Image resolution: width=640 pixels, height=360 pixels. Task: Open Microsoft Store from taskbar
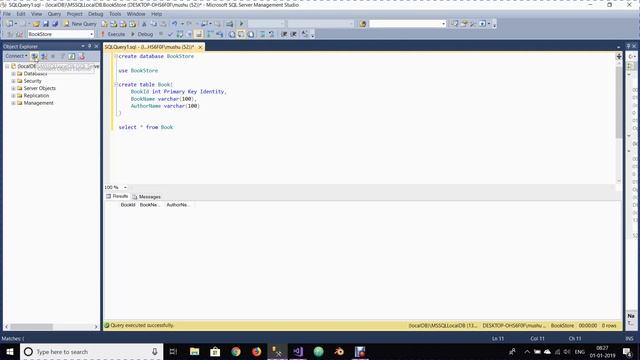(x=215, y=351)
